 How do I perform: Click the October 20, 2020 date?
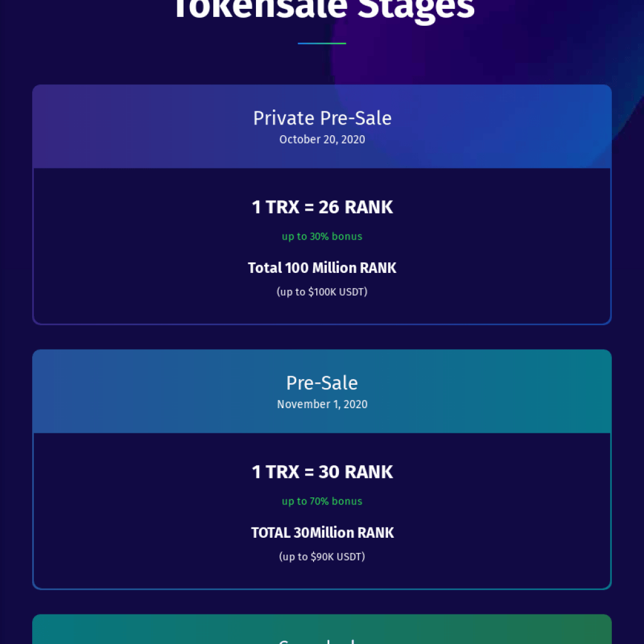point(322,140)
